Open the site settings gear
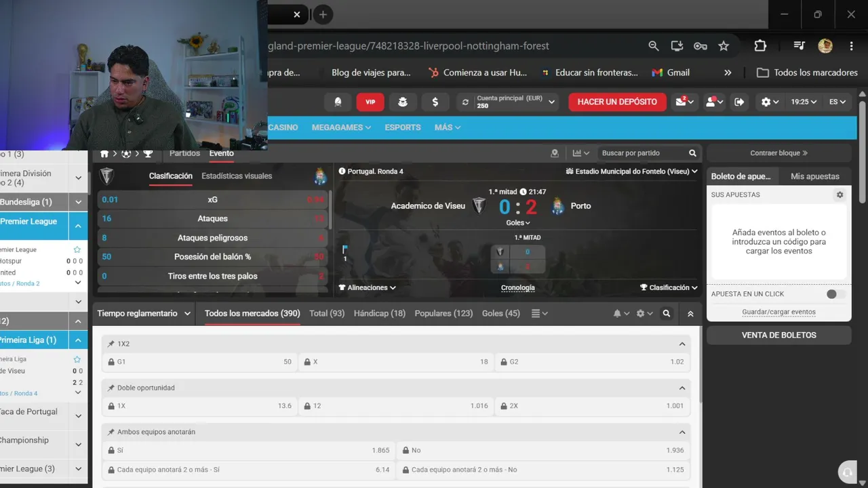This screenshot has height=488, width=868. click(x=770, y=102)
